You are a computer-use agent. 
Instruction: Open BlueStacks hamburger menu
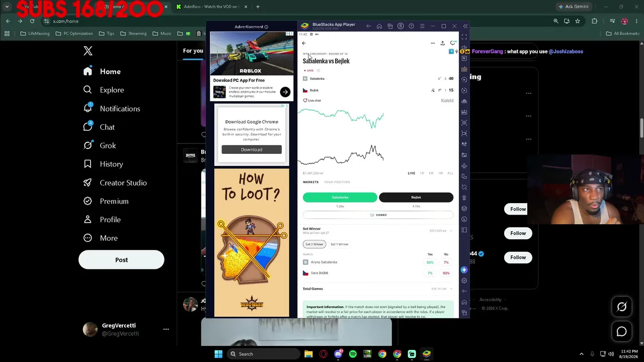click(x=422, y=26)
